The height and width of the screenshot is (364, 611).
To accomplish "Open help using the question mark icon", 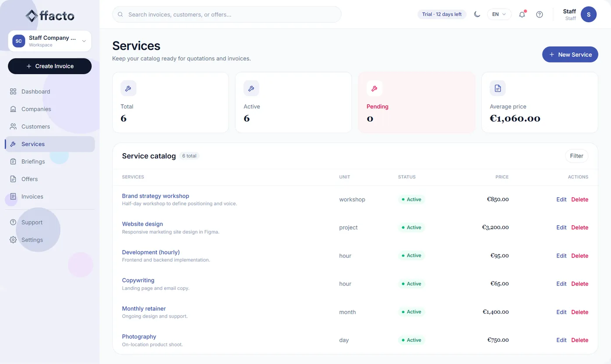I will coord(539,14).
